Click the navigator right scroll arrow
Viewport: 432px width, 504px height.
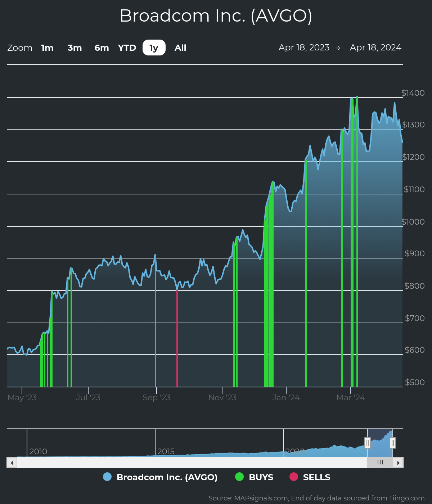point(399,462)
